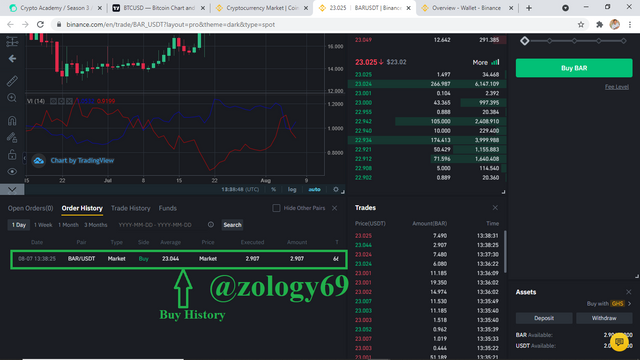Open the Chrome three-dot menu

click(x=630, y=24)
